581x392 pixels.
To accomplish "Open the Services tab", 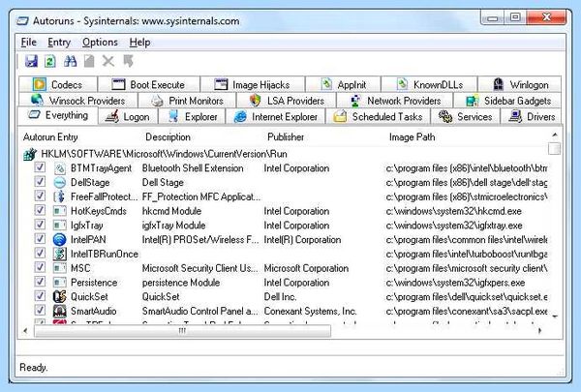I will tap(466, 117).
